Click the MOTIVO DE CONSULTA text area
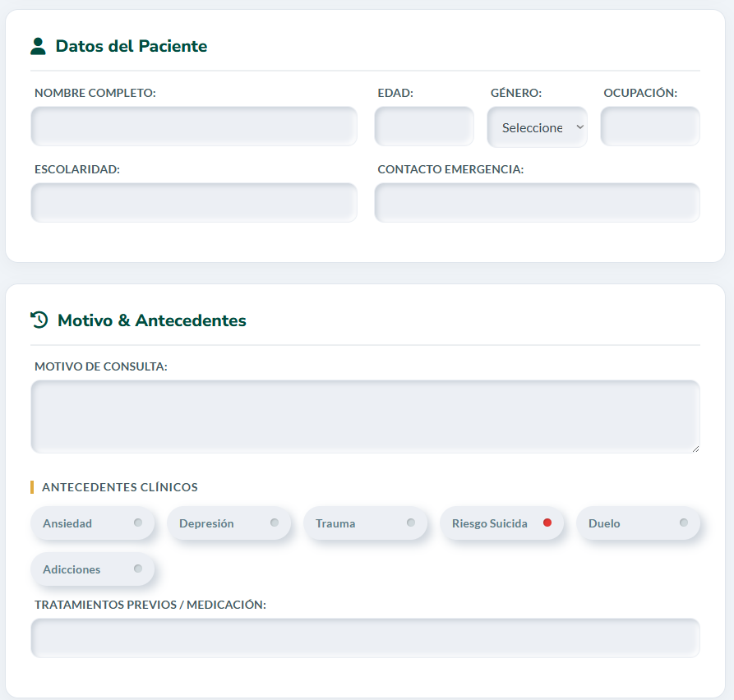The image size is (734, 700). 365,415
